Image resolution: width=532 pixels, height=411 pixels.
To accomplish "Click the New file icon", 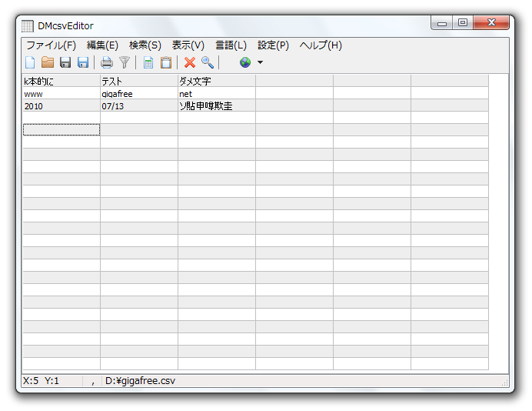I will [30, 62].
